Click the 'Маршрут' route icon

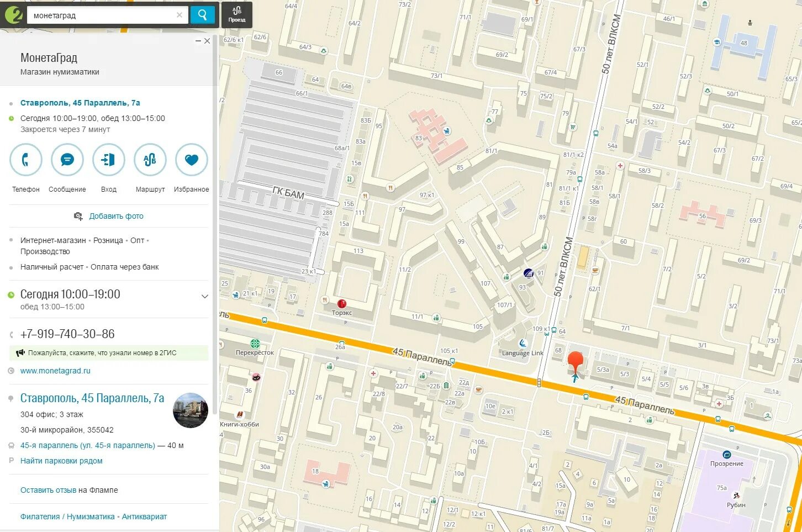tap(150, 160)
